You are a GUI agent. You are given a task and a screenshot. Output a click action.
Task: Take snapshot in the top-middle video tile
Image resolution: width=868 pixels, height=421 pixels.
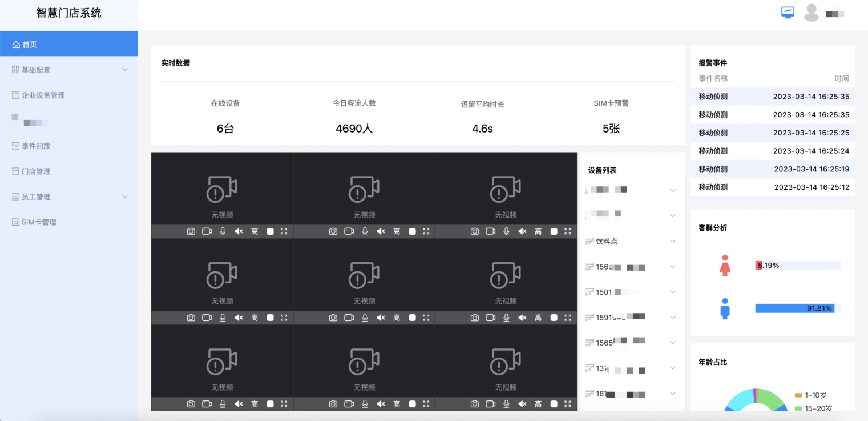[x=333, y=231]
